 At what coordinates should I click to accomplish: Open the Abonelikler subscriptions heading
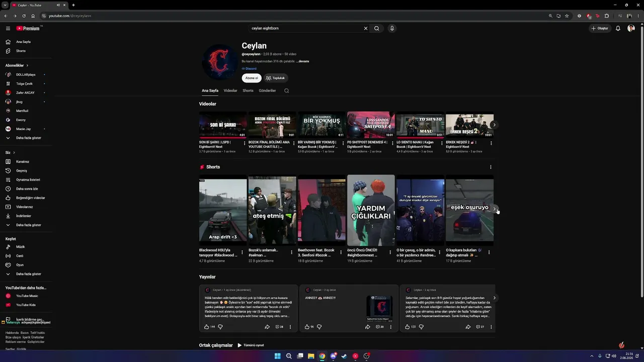pyautogui.click(x=17, y=65)
